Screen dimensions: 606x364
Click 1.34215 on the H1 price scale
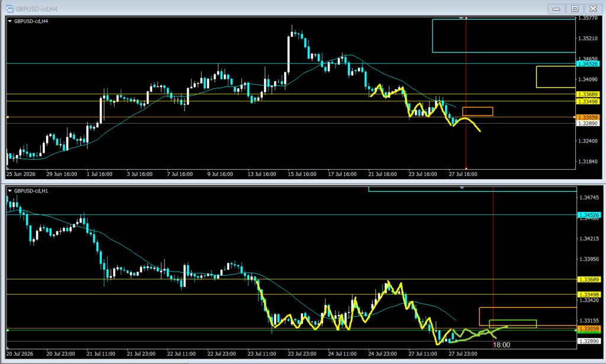pyautogui.click(x=589, y=239)
